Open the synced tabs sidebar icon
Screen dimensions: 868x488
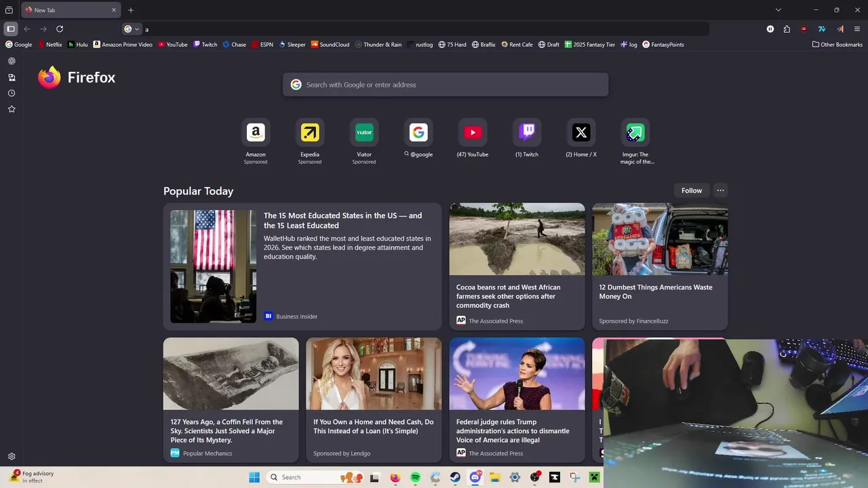click(12, 77)
